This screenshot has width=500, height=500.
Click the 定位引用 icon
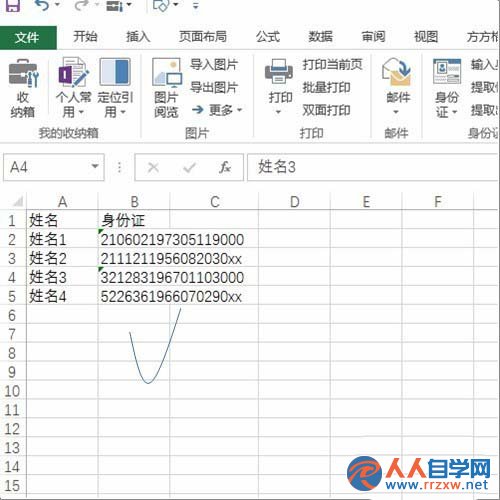coord(115,71)
